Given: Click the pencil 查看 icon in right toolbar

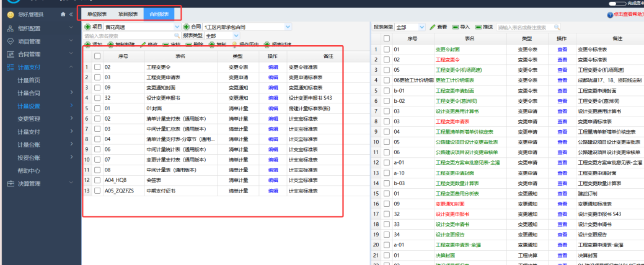Looking at the screenshot, I should point(433,27).
